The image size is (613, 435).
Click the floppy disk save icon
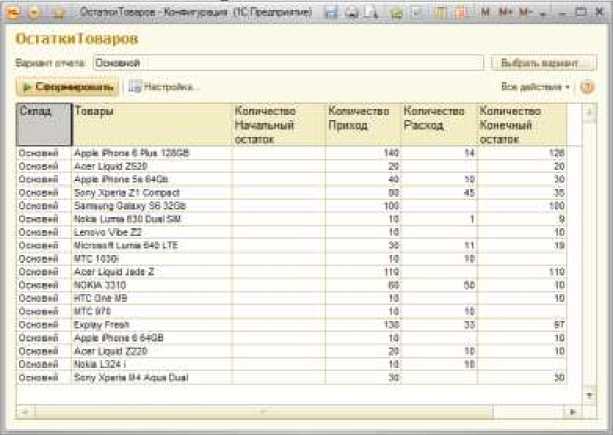(x=331, y=13)
